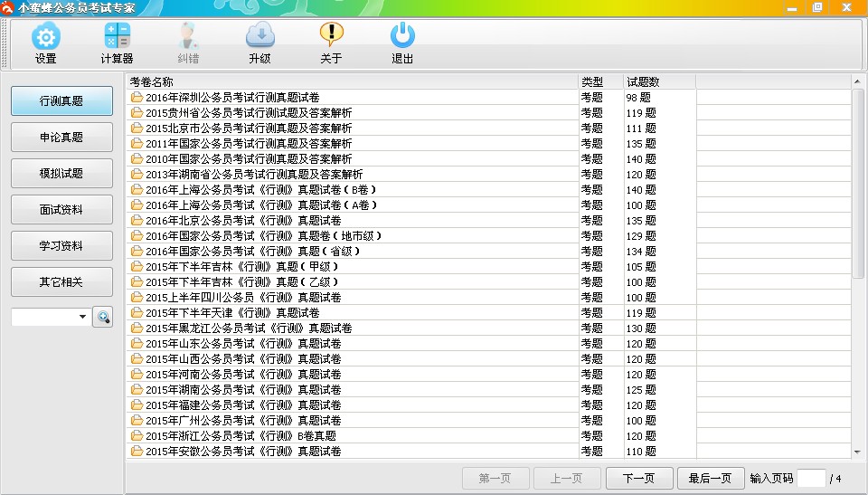Screen dimensions: 868x495
Task: Open the 升级 cloud upgrade icon
Action: coord(260,35)
